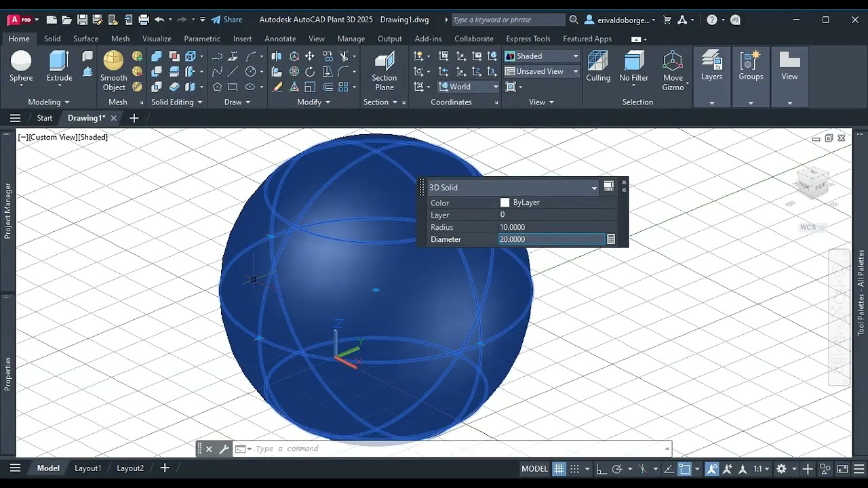Click the Save icon in quick access toolbar

click(x=82, y=20)
